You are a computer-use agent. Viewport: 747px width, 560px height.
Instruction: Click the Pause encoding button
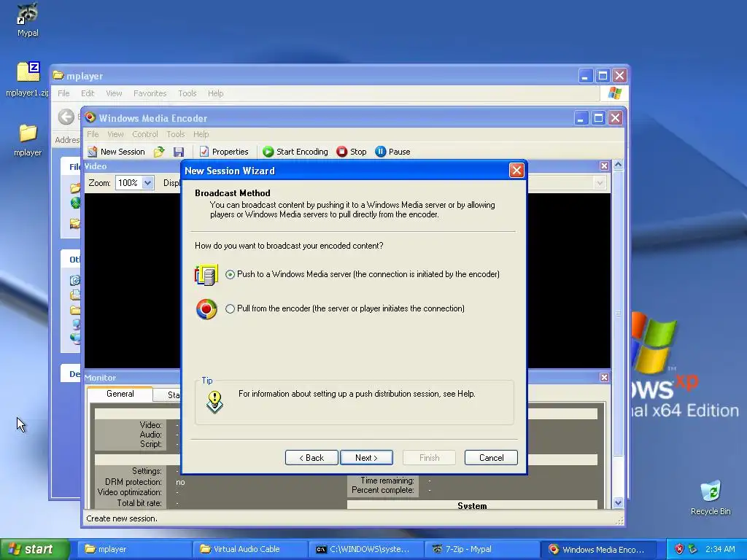click(392, 152)
